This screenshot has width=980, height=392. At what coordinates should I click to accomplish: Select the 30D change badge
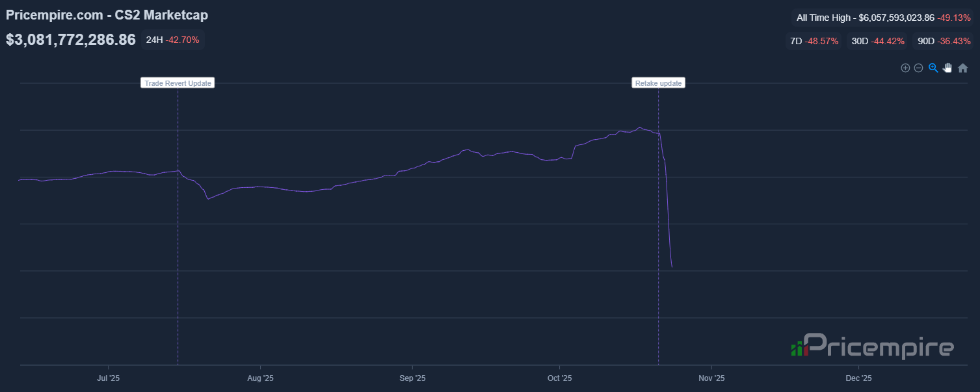point(877,41)
